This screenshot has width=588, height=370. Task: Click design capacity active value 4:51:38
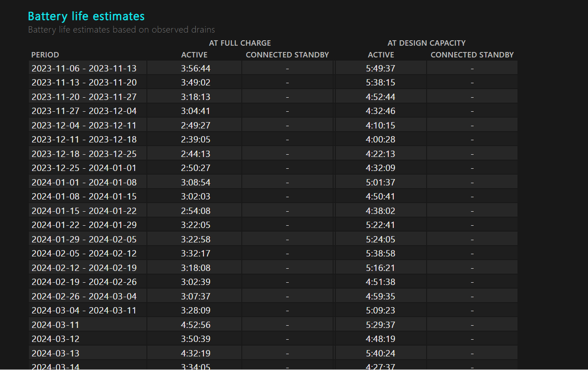381,282
